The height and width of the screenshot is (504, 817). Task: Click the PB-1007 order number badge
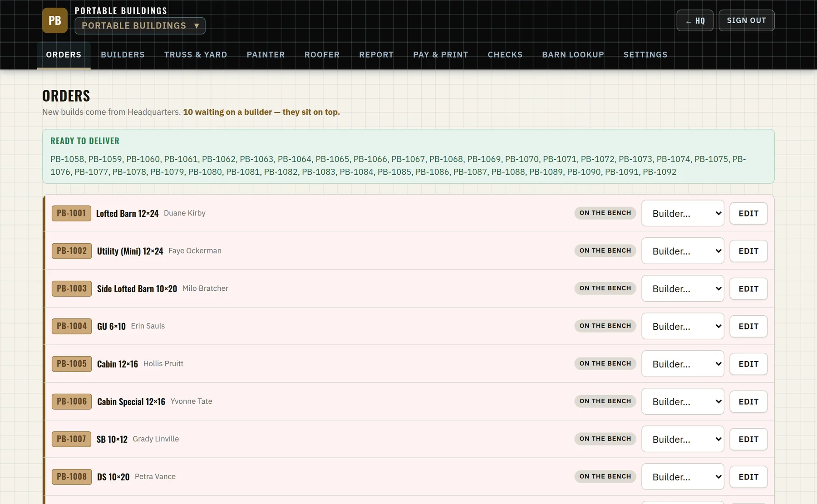tap(71, 439)
